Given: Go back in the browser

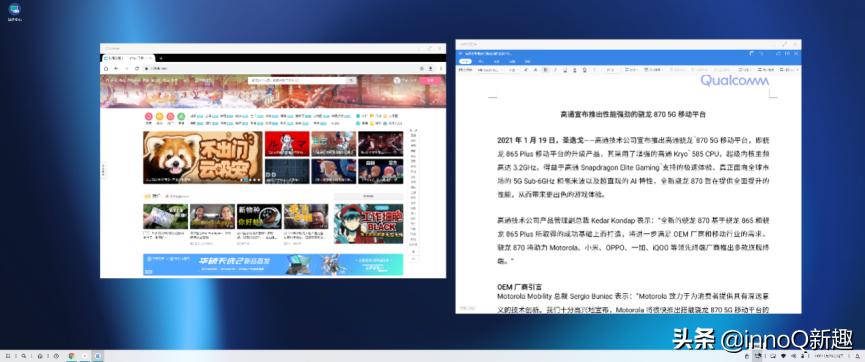Looking at the screenshot, I should tap(116, 68).
